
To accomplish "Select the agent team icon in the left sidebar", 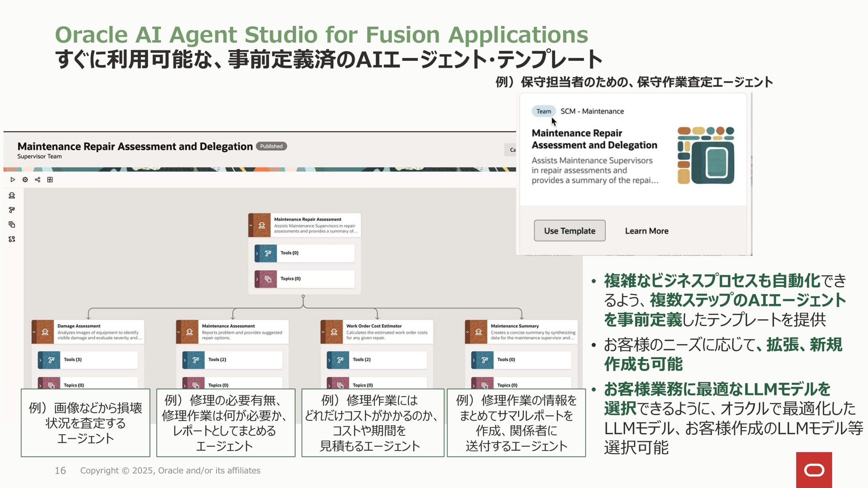I will (12, 239).
